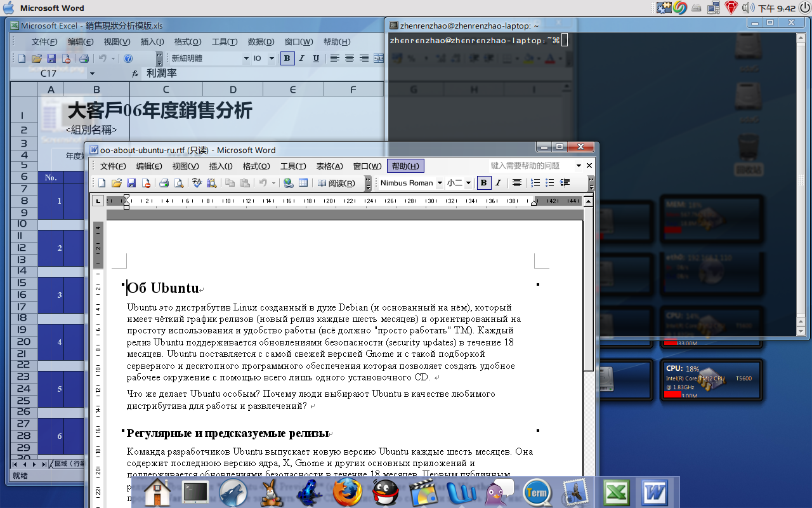Viewport: 812px width, 508px height.
Task: Align left in Excel toolbar
Action: 334,58
